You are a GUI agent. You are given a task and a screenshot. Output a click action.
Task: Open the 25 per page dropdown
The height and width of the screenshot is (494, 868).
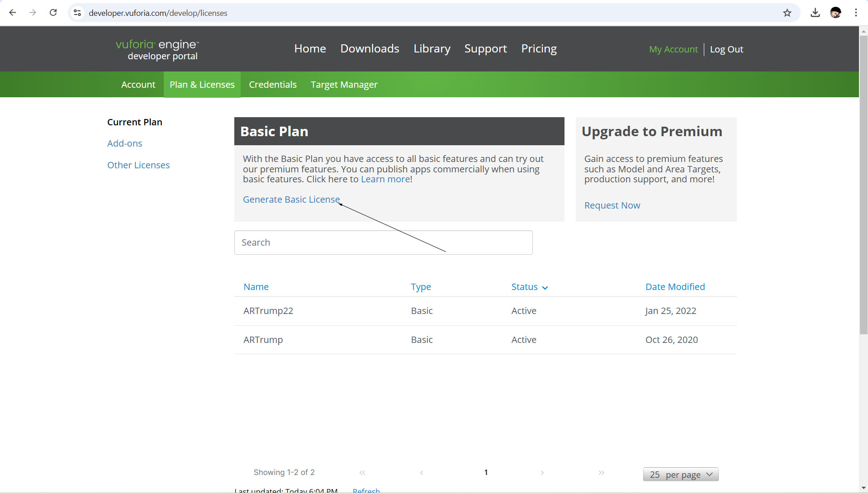pyautogui.click(x=680, y=475)
